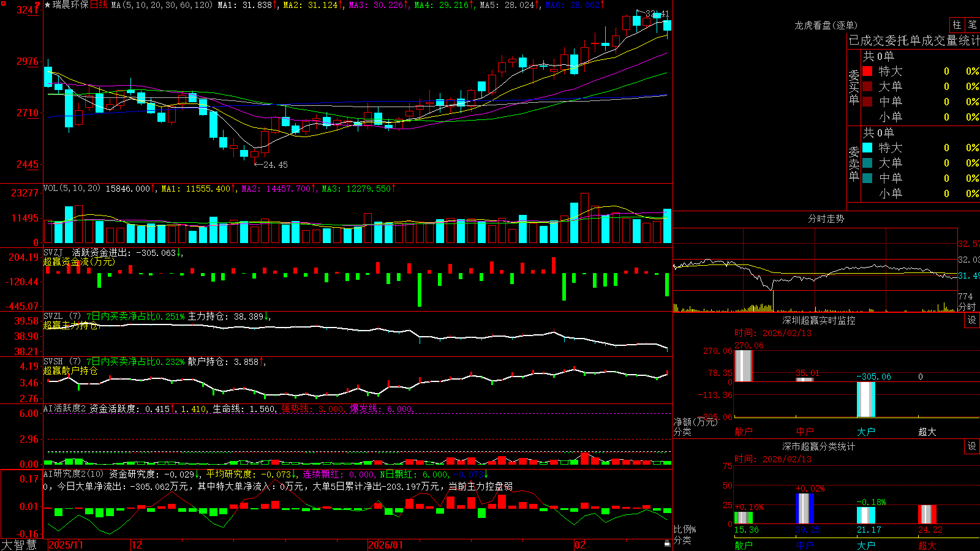Screen dimensions: 980x551
Task: Click the star icon before 瑞晨环保
Action: (x=47, y=5)
